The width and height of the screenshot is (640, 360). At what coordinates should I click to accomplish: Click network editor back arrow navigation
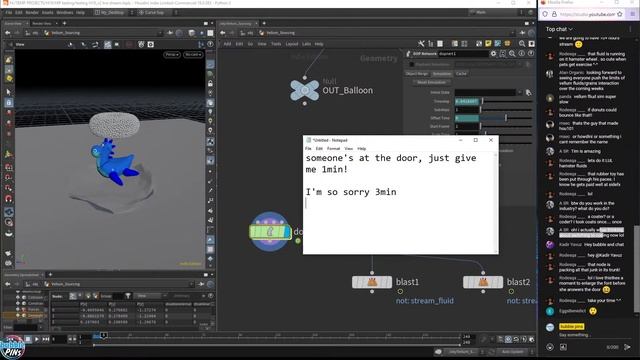[x=222, y=33]
